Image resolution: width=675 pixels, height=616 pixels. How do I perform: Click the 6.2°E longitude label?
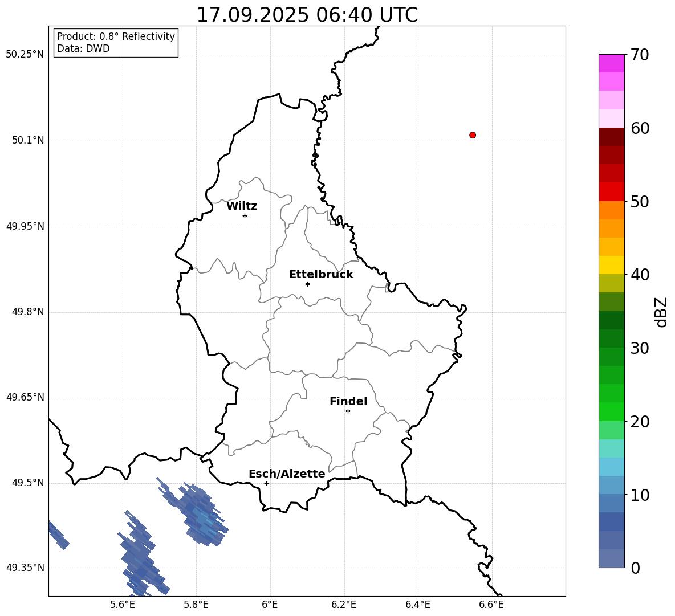click(x=344, y=605)
